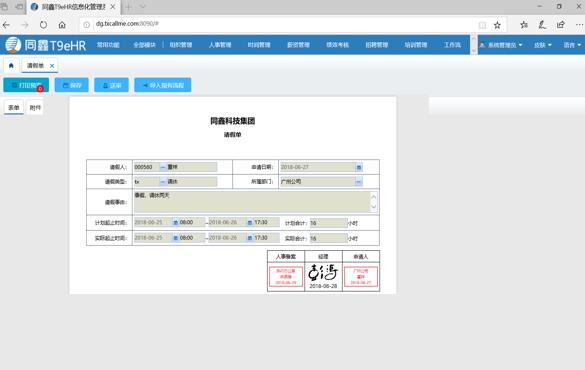This screenshot has height=370, width=585.
Task: Refresh the browser page
Action: click(x=43, y=25)
